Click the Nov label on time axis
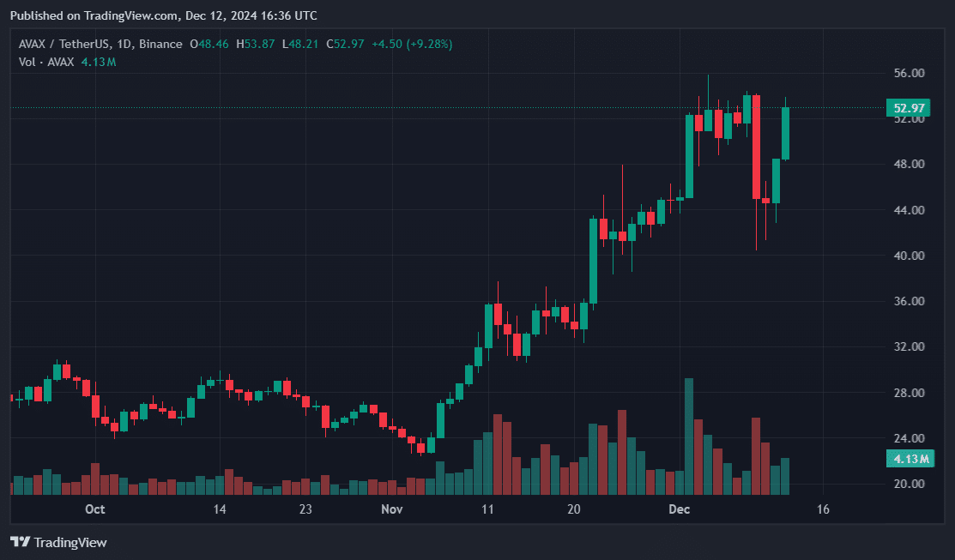 coord(392,509)
